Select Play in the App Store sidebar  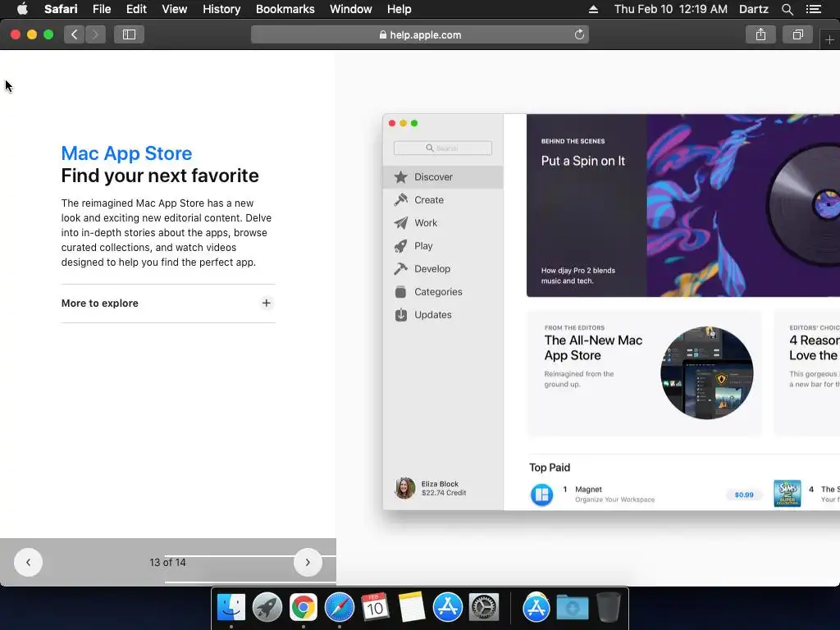coord(443,246)
